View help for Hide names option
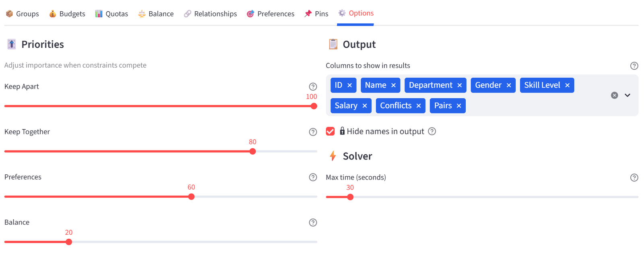The width and height of the screenshot is (644, 256). (x=432, y=131)
